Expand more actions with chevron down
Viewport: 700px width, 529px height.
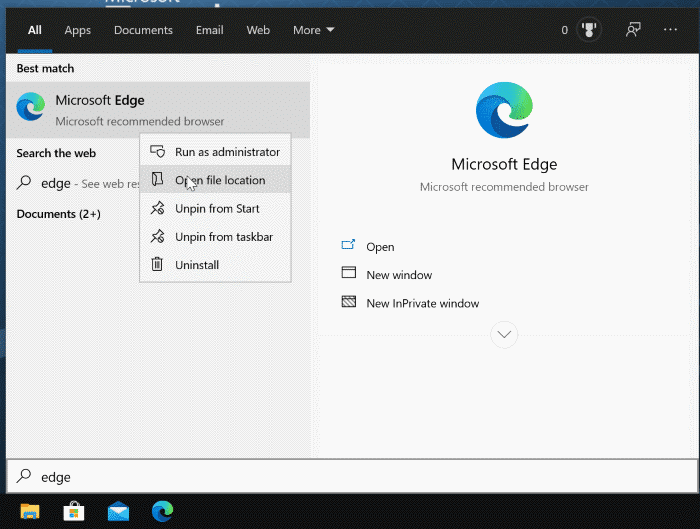(x=504, y=334)
